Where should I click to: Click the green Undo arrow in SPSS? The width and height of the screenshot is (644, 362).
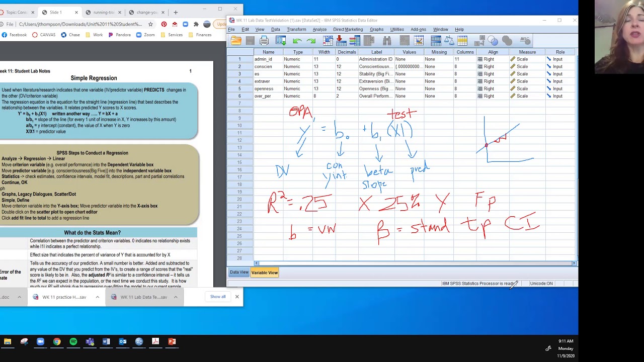tap(297, 41)
